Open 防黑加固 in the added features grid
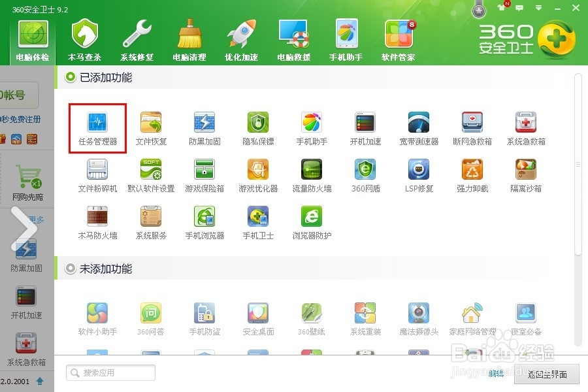The image size is (588, 392). pos(204,129)
